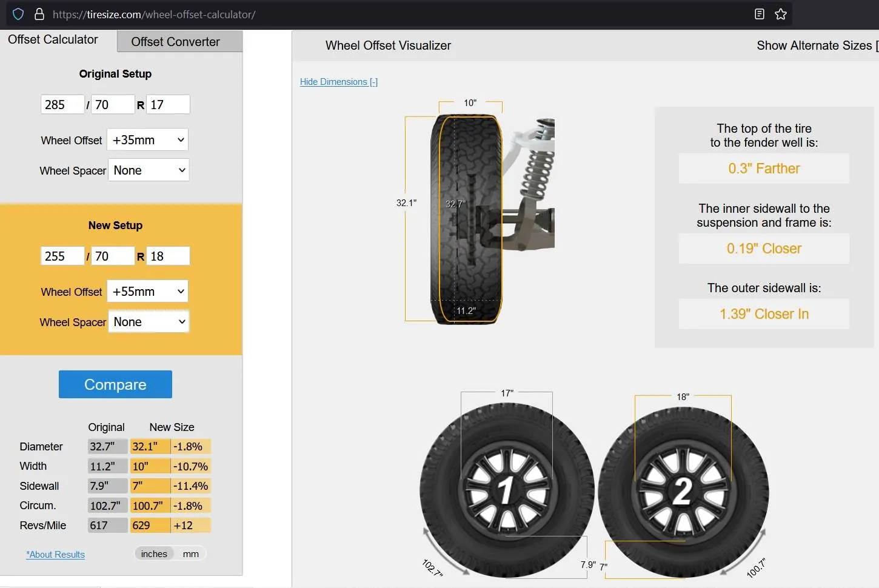879x588 pixels.
Task: Select the Offset Calculator tab
Action: click(53, 39)
